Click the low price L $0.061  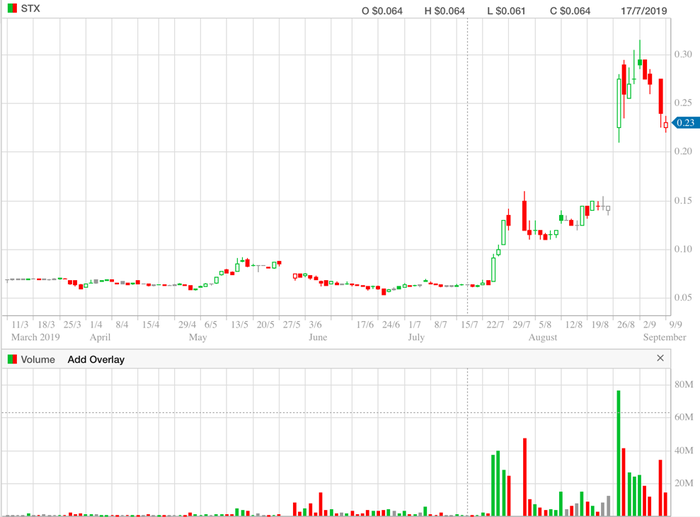pyautogui.click(x=506, y=11)
